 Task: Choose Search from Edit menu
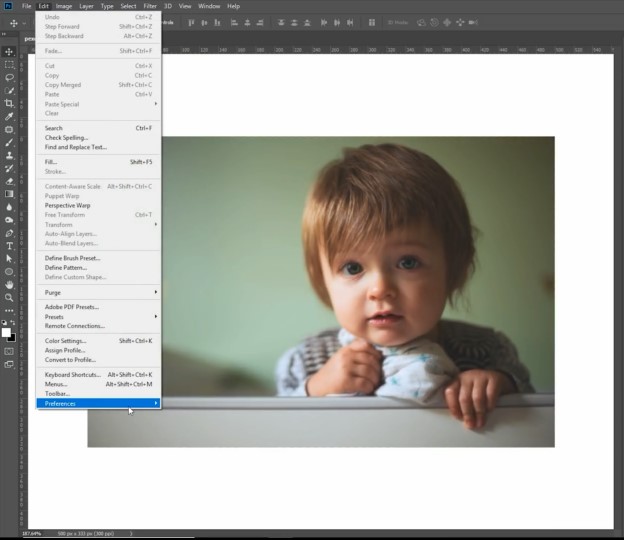pos(98,128)
